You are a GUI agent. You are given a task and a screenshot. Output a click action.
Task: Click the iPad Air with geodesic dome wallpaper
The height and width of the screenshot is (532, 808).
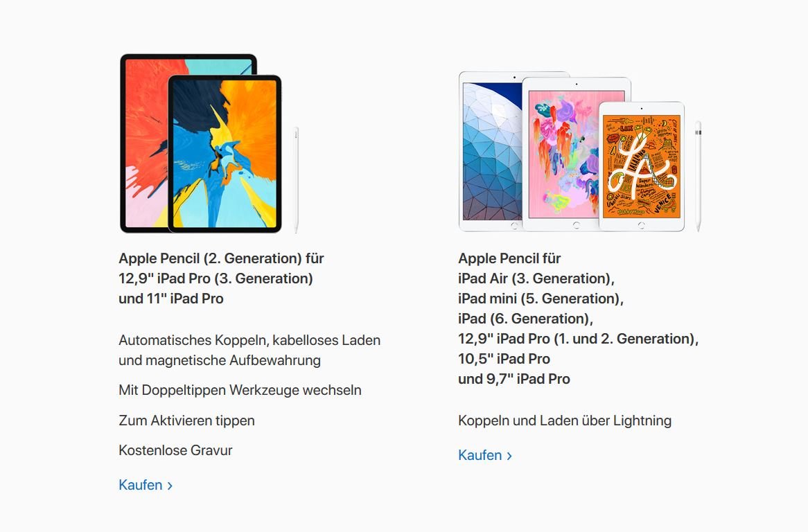pyautogui.click(x=490, y=152)
